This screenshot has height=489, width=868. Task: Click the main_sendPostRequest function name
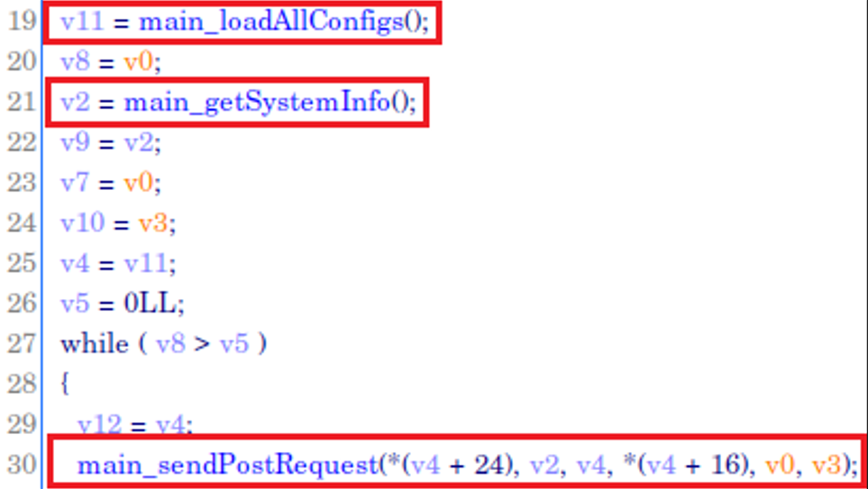227,466
